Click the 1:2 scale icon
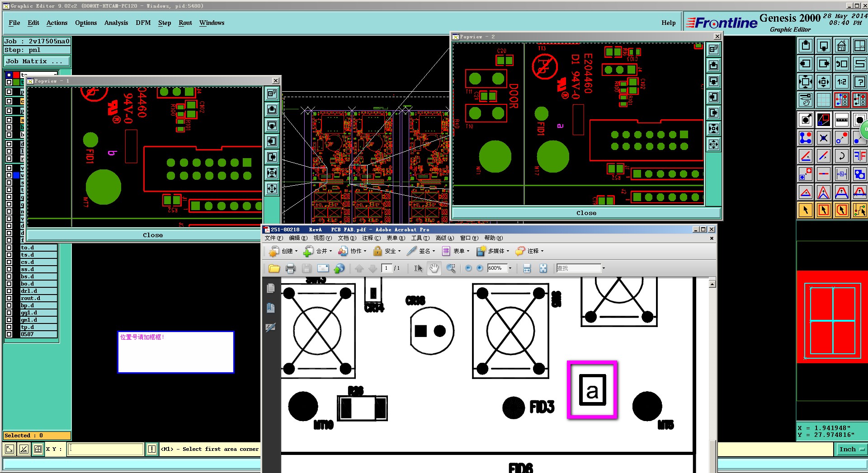This screenshot has width=868, height=473. pos(842,82)
